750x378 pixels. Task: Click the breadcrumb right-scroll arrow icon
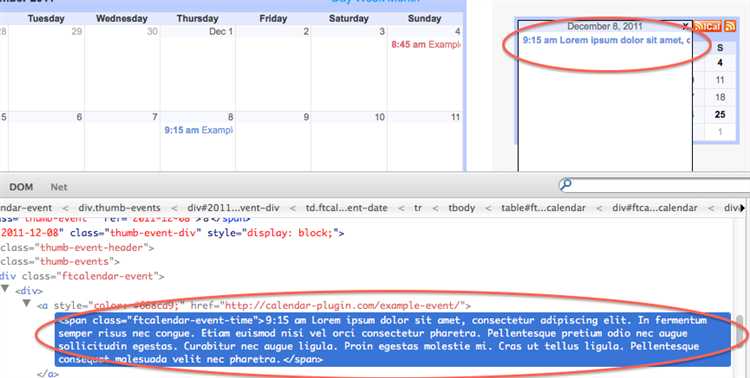(742, 208)
